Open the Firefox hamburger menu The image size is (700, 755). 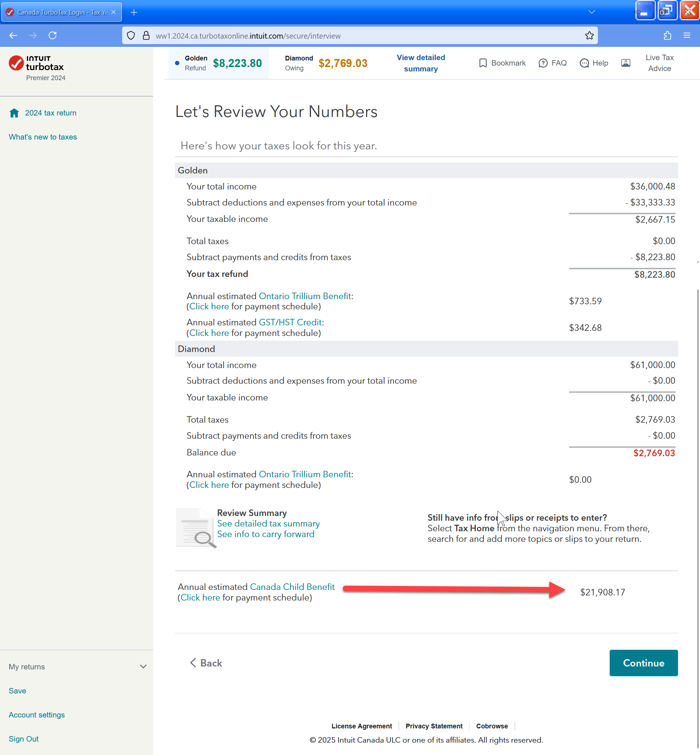pyautogui.click(x=687, y=36)
